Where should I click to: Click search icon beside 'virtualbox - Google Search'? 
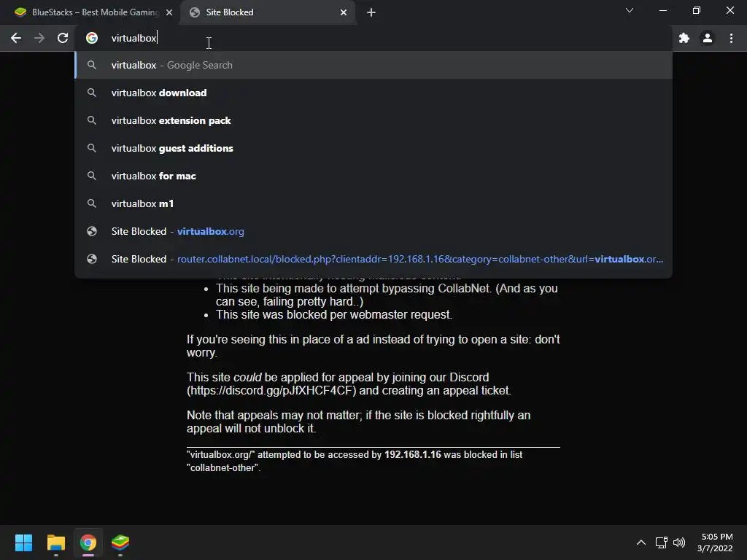click(x=92, y=65)
